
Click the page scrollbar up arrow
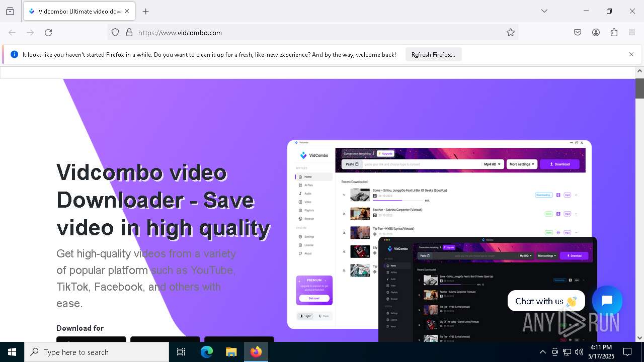[639, 71]
